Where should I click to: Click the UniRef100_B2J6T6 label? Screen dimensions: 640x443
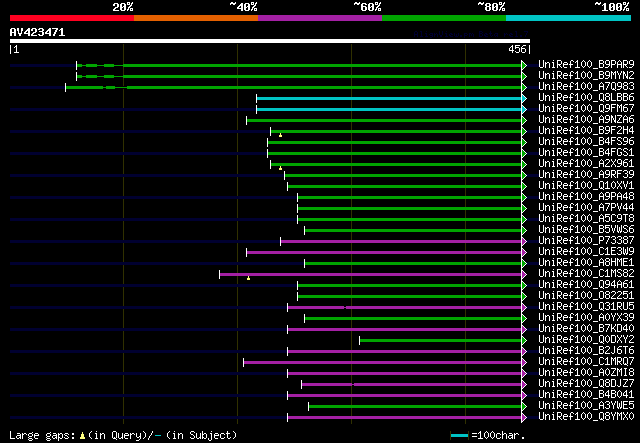click(x=586, y=351)
